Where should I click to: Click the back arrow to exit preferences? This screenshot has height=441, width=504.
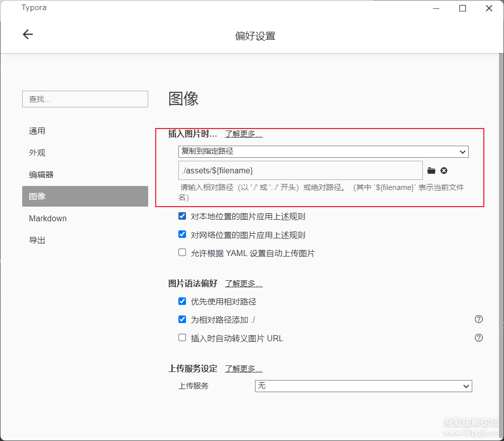(x=28, y=34)
